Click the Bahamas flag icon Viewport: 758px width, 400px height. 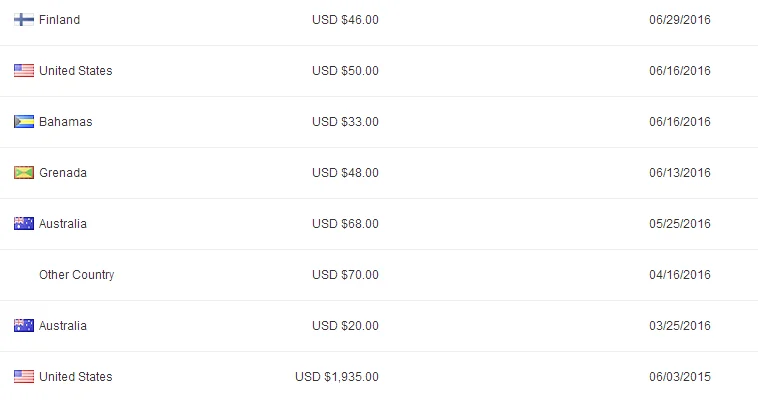(x=24, y=122)
